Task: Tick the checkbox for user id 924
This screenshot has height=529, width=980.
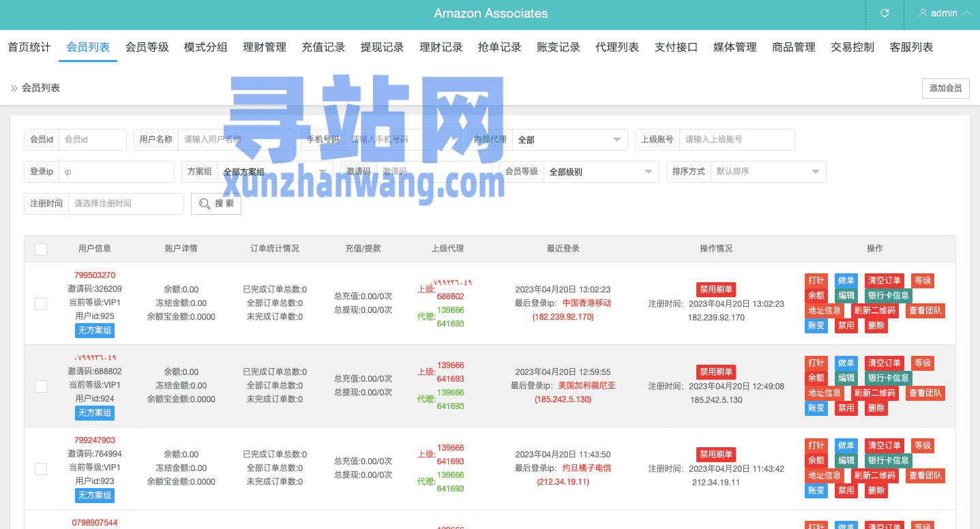Action: coord(41,387)
